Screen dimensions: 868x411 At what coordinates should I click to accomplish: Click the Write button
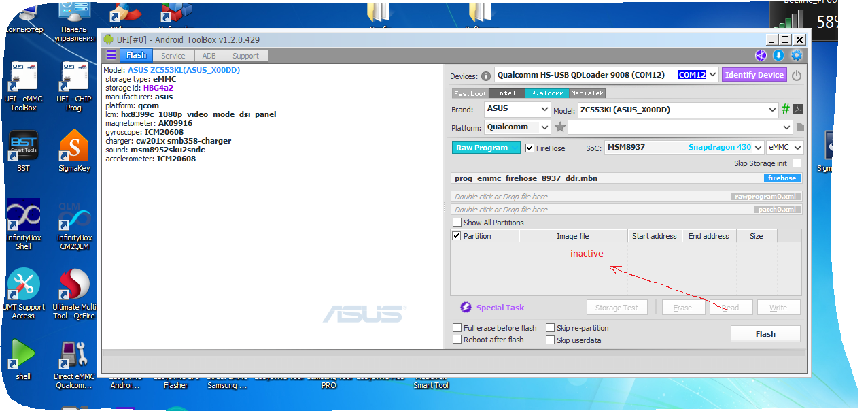(x=778, y=308)
